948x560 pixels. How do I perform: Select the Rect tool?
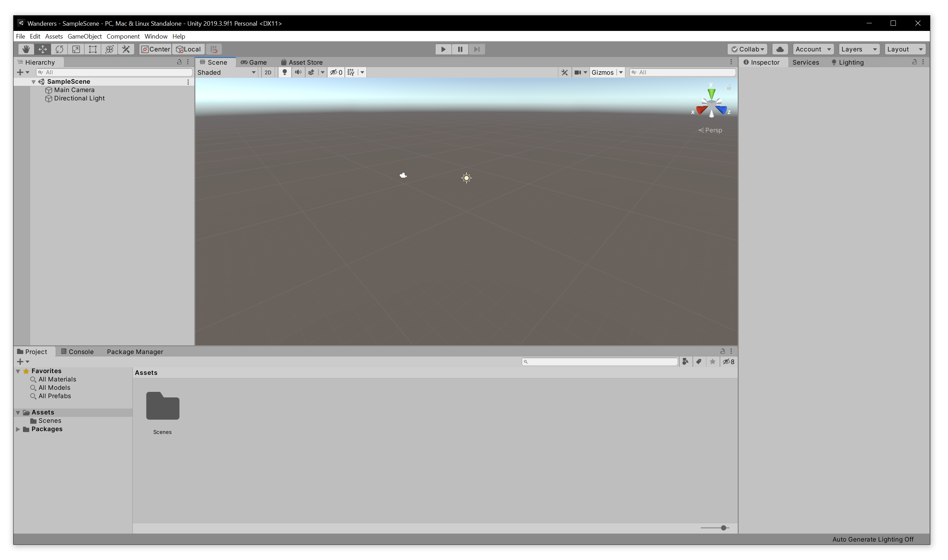pyautogui.click(x=93, y=49)
